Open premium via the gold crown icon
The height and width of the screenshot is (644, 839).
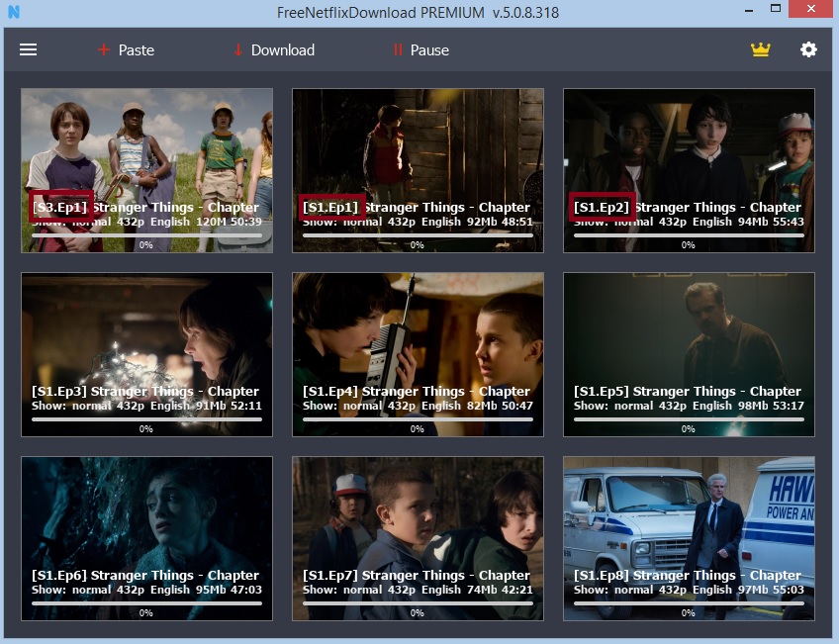(x=760, y=49)
